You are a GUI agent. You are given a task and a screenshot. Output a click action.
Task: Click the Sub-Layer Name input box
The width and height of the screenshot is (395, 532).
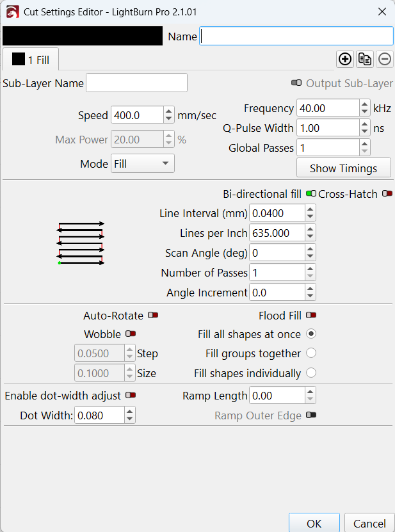tap(136, 83)
